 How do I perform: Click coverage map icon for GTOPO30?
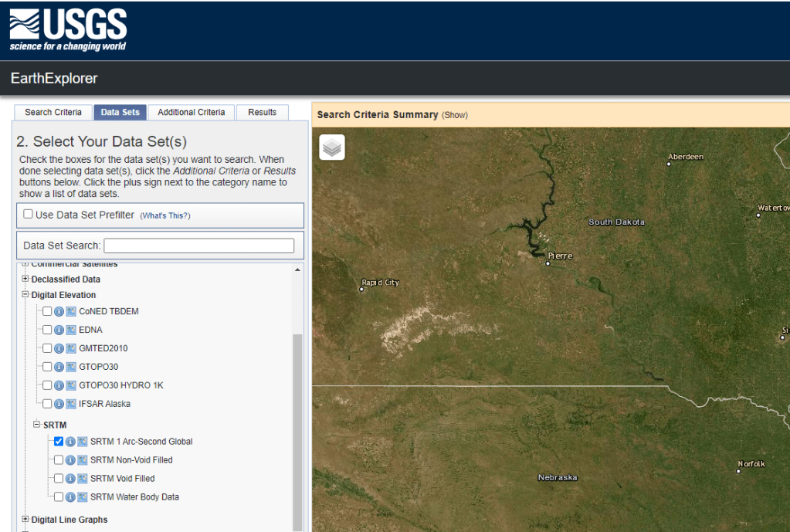pyautogui.click(x=71, y=367)
